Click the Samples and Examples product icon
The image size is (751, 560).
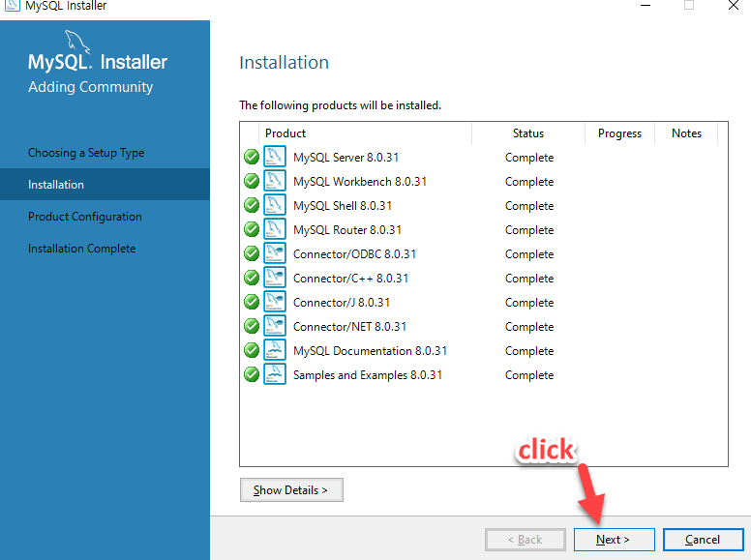tap(275, 374)
